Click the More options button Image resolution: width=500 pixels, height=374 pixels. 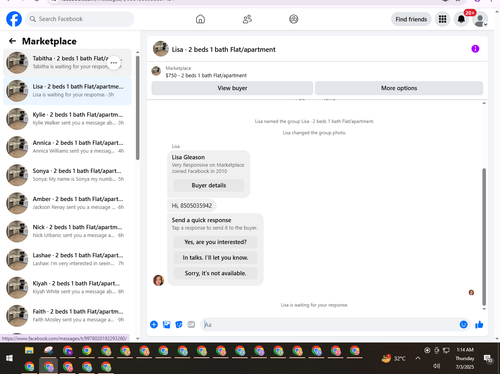[399, 88]
